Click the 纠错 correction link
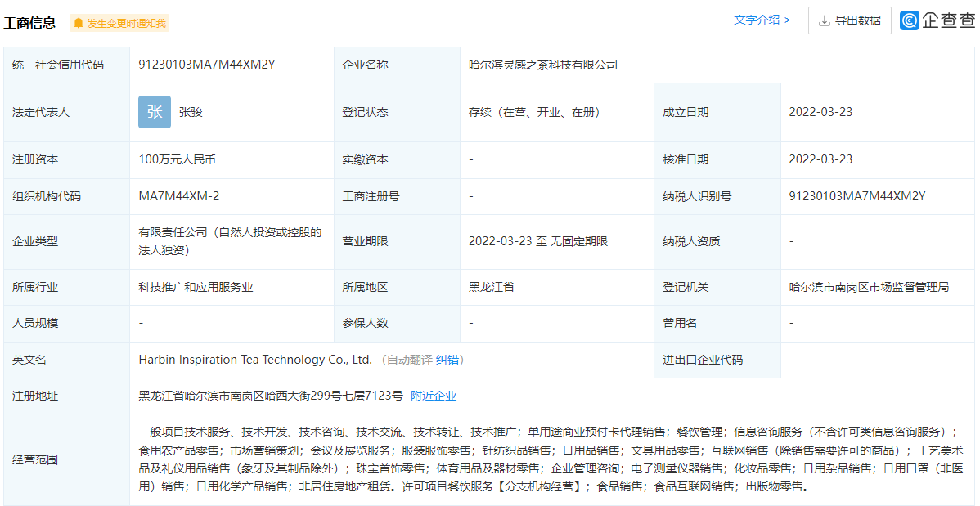 click(447, 360)
